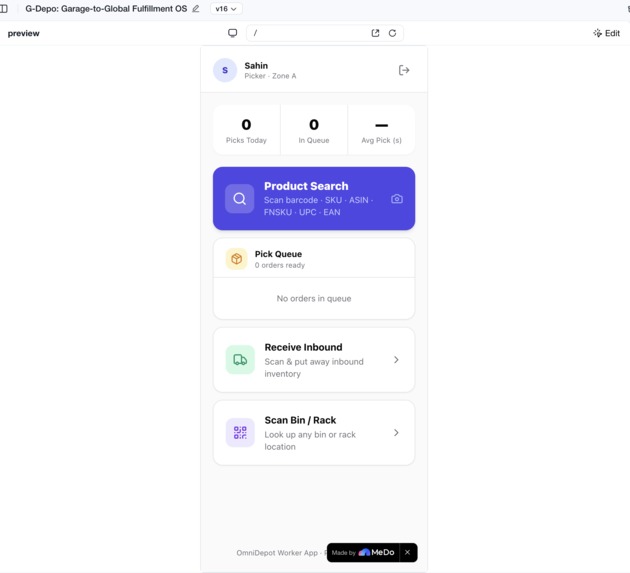Click the Receive Inbound truck icon

pyautogui.click(x=240, y=360)
